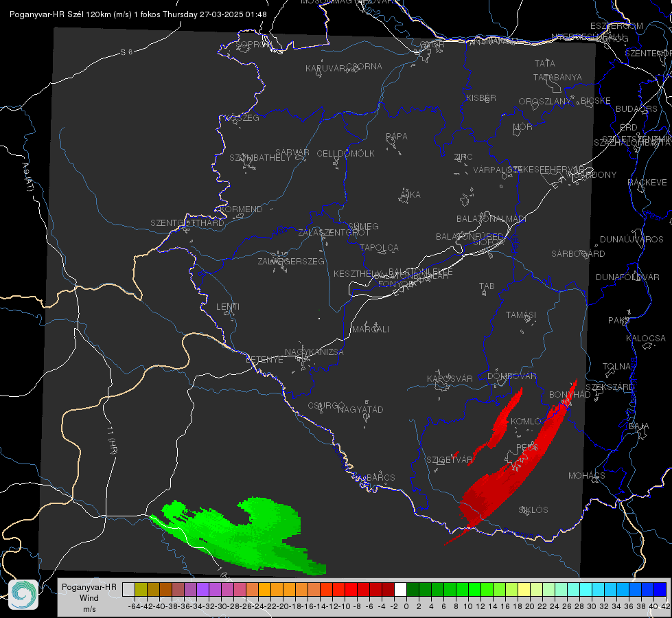The image size is (672, 618).
Task: Click the ZALASZENTGROT city label
Action: point(334,233)
